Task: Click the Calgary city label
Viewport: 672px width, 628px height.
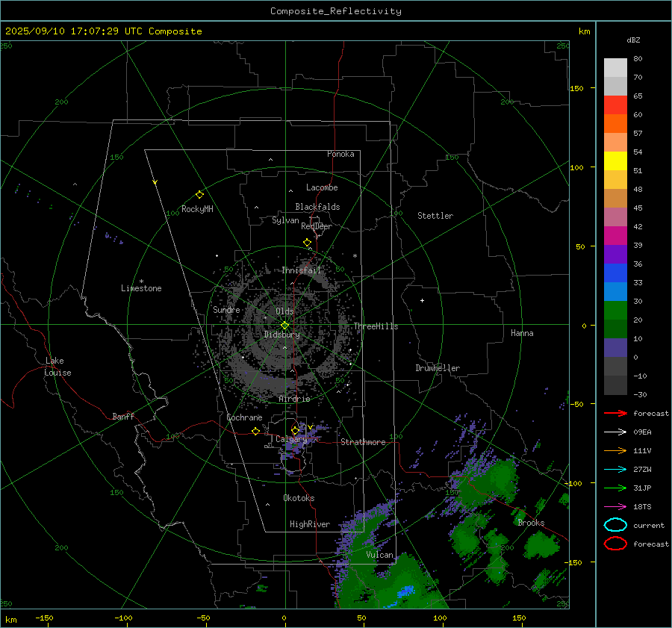Action: pos(291,439)
